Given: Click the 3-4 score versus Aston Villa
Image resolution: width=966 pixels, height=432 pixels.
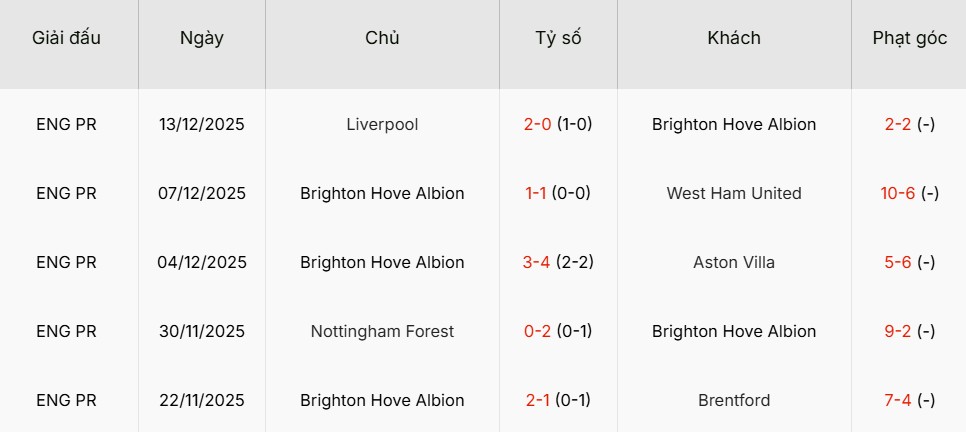Looking at the screenshot, I should 538,263.
